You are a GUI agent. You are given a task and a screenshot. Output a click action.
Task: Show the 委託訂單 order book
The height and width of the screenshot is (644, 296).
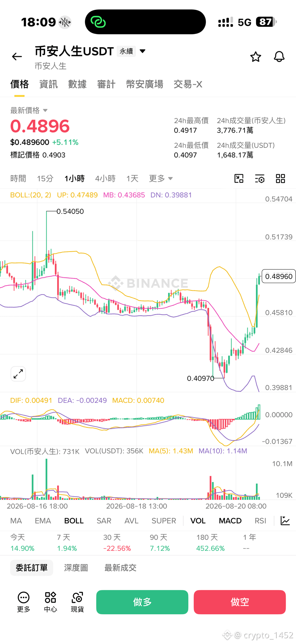tap(31, 568)
